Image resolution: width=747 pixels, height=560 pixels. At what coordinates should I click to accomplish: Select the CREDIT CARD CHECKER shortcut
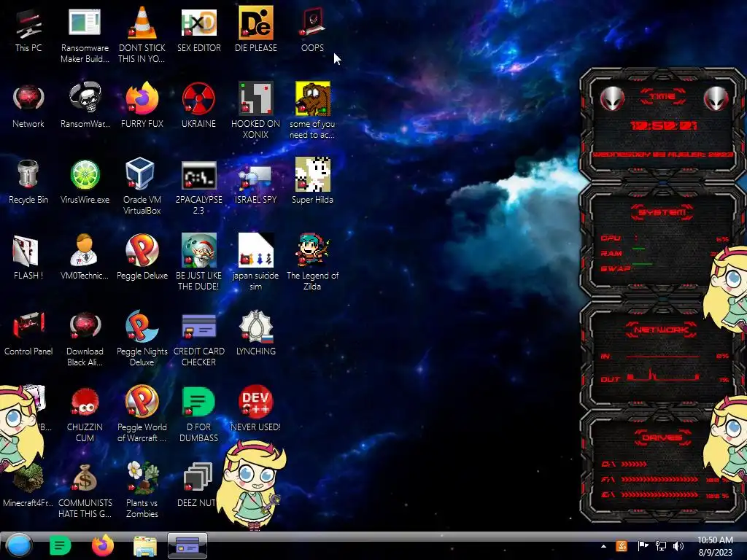[x=198, y=326]
